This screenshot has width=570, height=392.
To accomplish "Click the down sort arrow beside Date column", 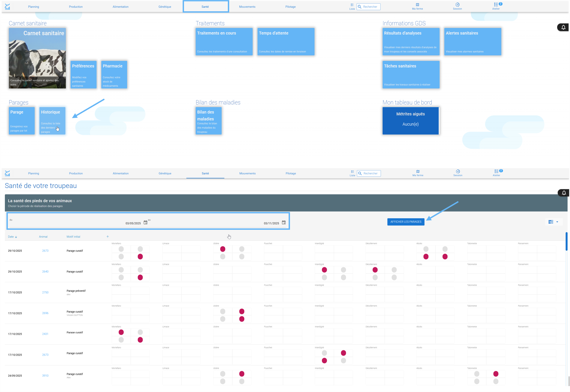I will 16,237.
